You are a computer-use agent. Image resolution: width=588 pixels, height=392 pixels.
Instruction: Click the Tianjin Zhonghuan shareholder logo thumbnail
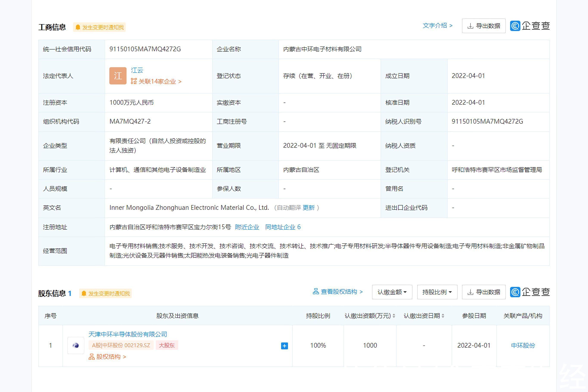pos(76,345)
